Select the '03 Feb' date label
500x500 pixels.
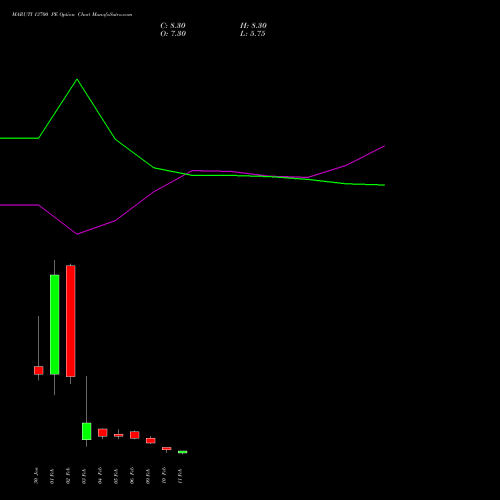[84, 476]
